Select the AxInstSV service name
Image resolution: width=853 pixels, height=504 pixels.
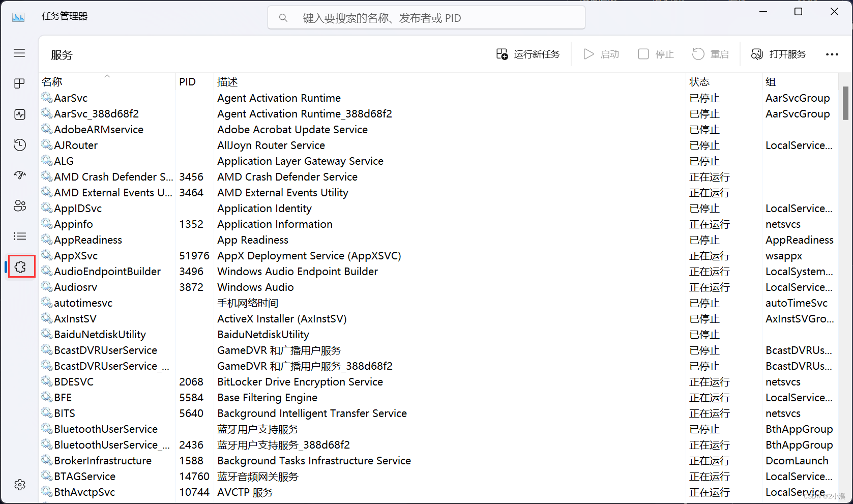click(75, 319)
